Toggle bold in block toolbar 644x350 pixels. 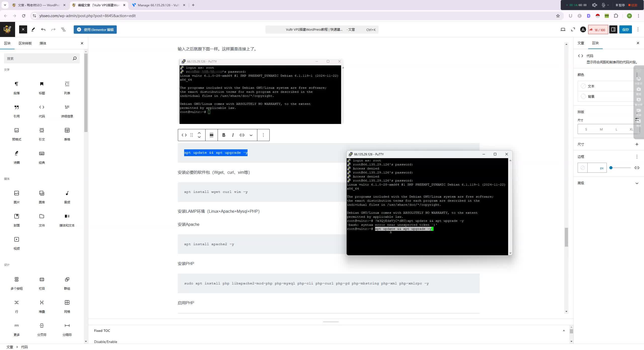click(224, 135)
